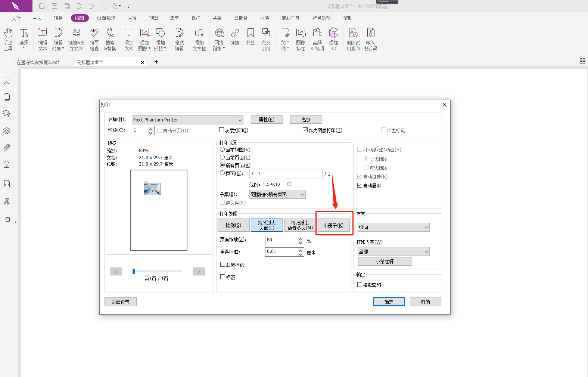The width and height of the screenshot is (588, 377).
Task: Open the printer name dropdown
Action: point(187,120)
